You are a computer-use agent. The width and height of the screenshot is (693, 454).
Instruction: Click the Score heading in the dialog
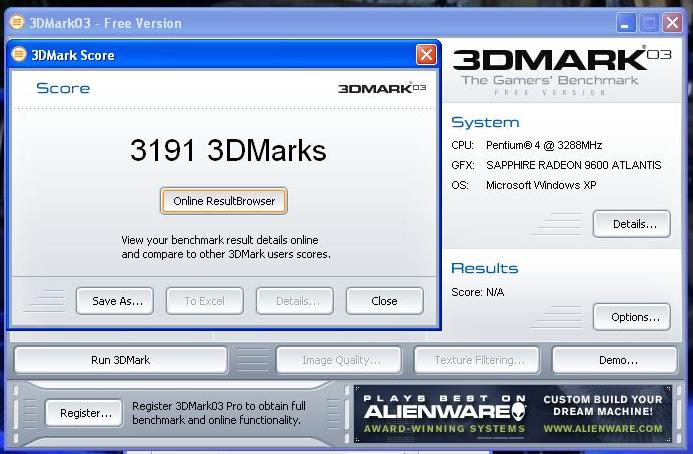click(63, 88)
